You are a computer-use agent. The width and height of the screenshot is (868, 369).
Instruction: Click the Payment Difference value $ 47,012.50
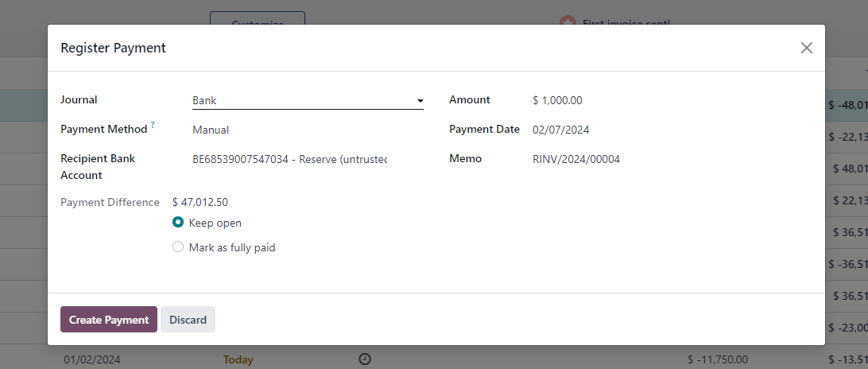coord(200,202)
